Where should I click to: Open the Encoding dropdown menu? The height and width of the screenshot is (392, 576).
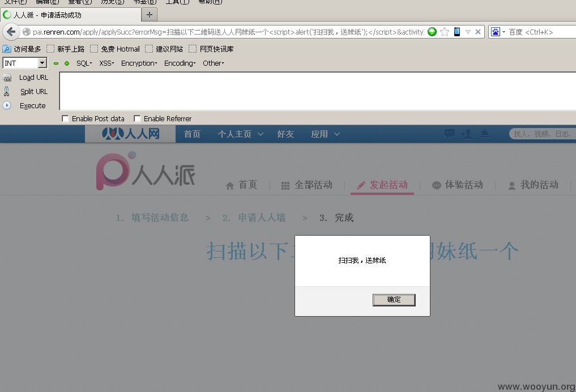click(x=180, y=63)
